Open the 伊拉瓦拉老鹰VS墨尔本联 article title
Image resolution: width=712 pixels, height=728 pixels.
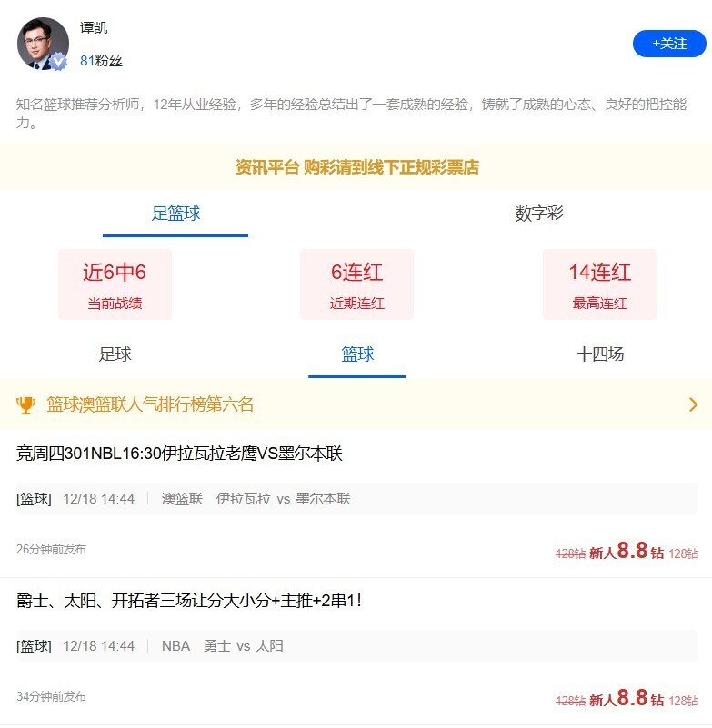click(179, 454)
